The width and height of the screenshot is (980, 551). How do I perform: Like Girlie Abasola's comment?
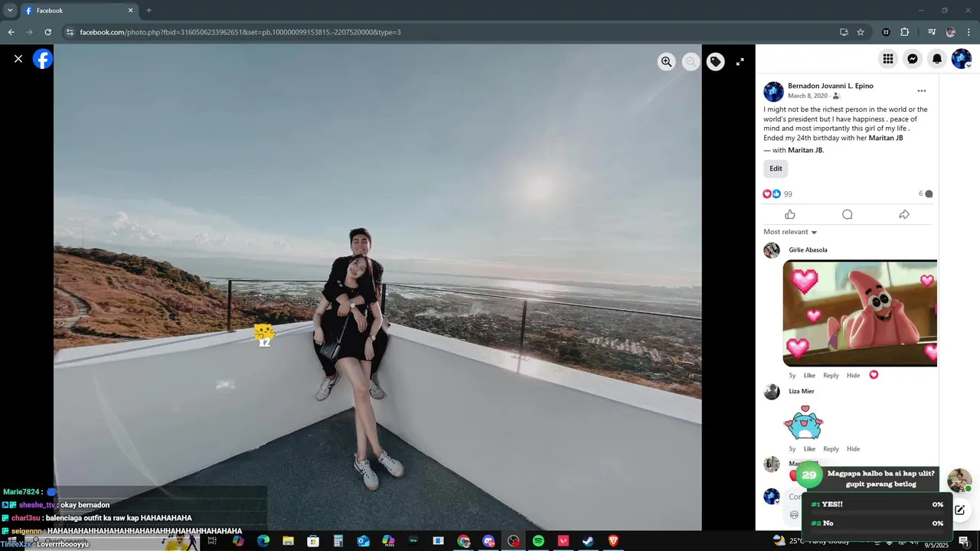click(809, 376)
